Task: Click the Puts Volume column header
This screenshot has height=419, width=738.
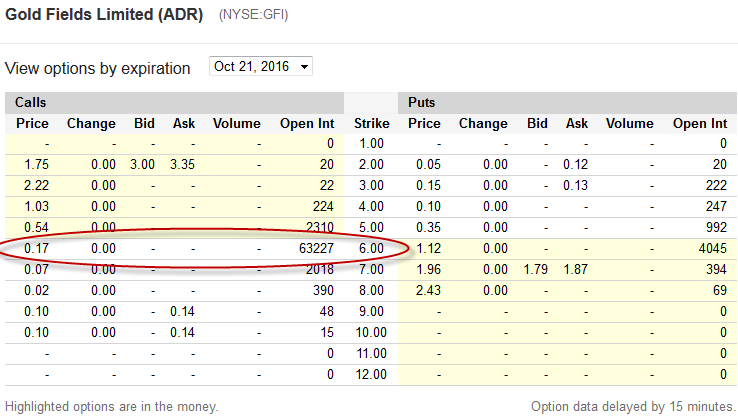Action: (629, 123)
